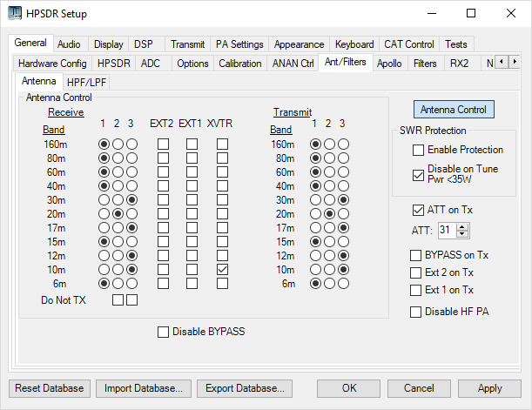
Task: Go to the Transmit tab
Action: (187, 44)
